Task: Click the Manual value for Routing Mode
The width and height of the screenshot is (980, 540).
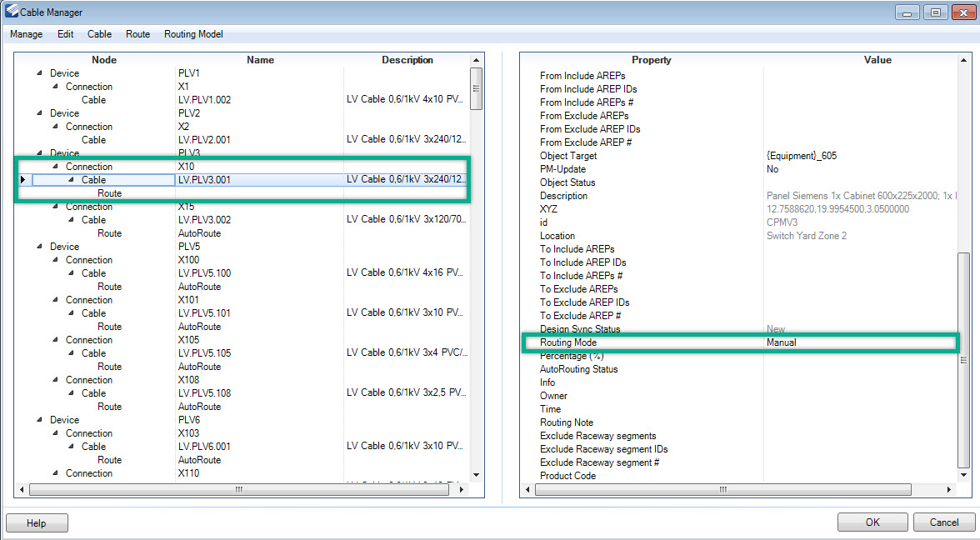Action: 782,342
